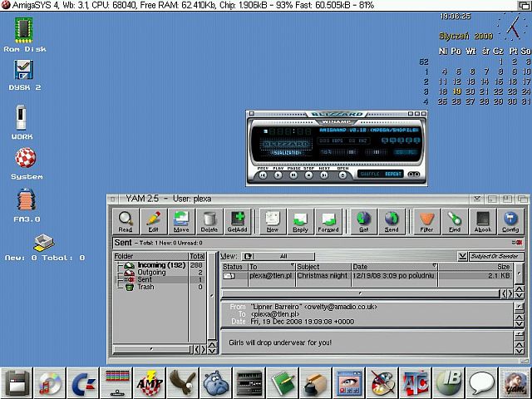The width and height of the screenshot is (532, 399).
Task: Fetch mail with the Get globe icon
Action: (x=364, y=221)
